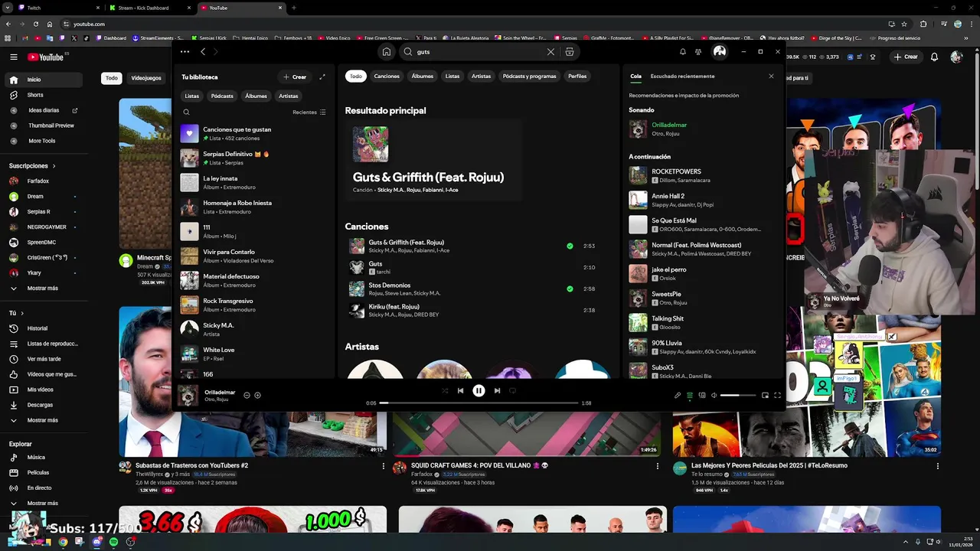
Task: Pause the current song
Action: (x=479, y=390)
